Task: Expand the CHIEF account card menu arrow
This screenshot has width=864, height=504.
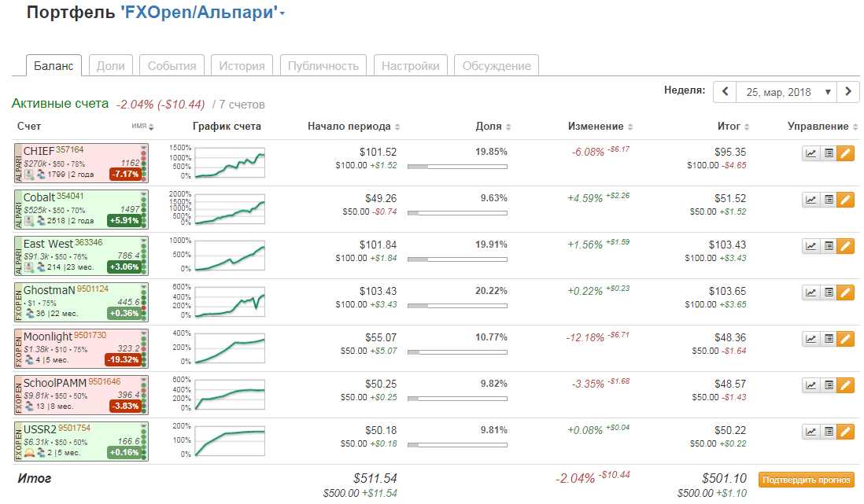Action: click(143, 148)
